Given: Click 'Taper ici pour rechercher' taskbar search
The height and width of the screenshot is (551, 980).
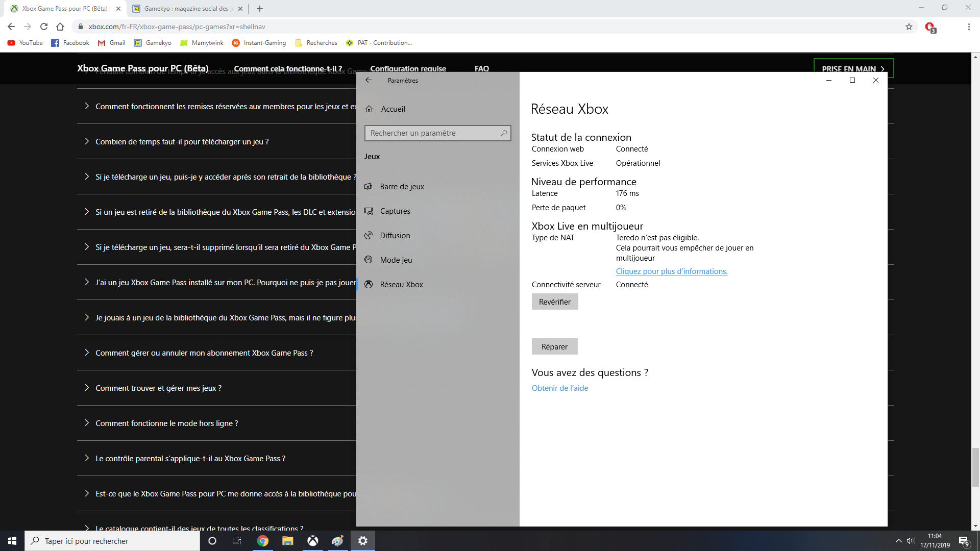Looking at the screenshot, I should [112, 541].
